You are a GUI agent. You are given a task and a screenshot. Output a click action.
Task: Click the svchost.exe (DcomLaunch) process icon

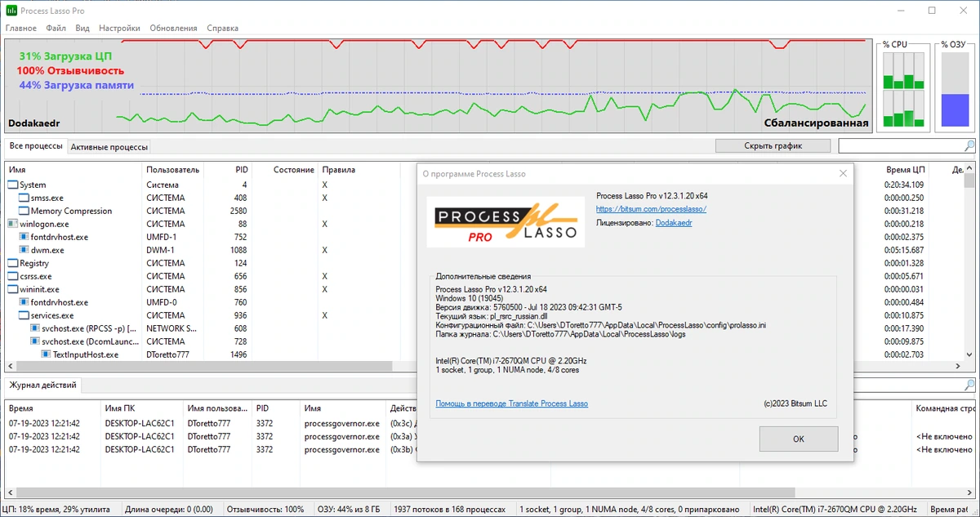pyautogui.click(x=35, y=342)
